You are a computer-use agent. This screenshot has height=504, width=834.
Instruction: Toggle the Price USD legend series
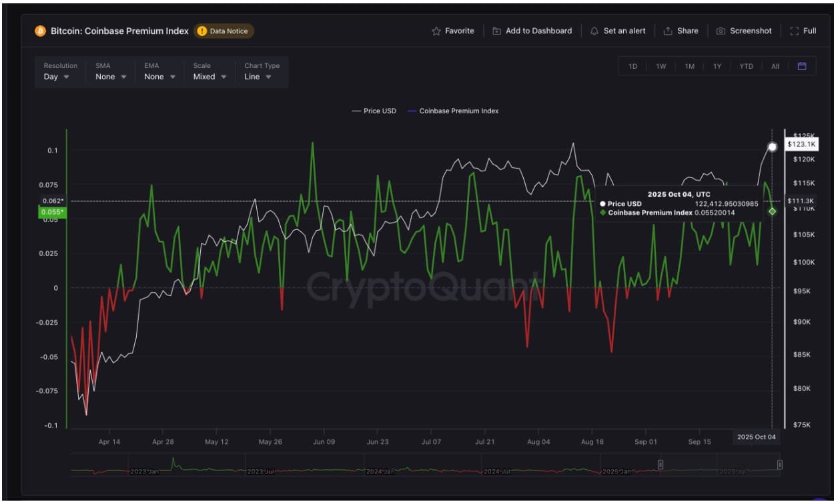point(374,111)
